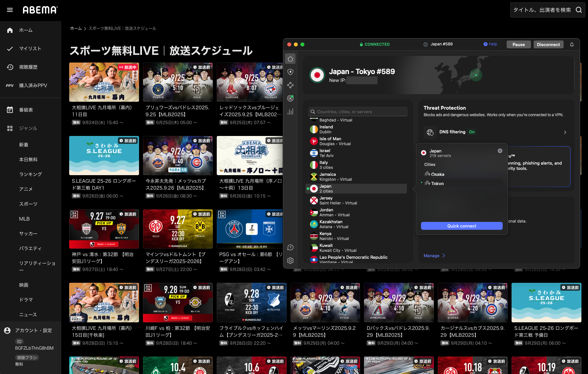Viewport: 588px width, 374px height.
Task: Click the VPN notifications bell icon
Action: pyautogui.click(x=572, y=44)
